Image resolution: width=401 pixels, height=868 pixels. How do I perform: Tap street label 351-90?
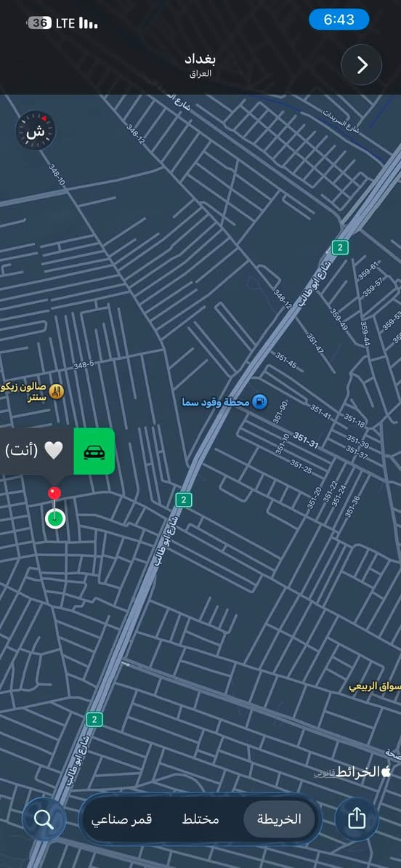coord(281,412)
